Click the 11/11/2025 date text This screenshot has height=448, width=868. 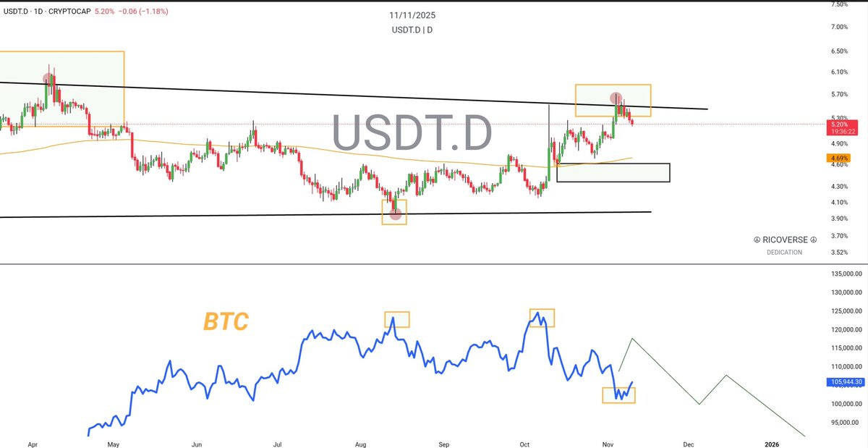412,15
